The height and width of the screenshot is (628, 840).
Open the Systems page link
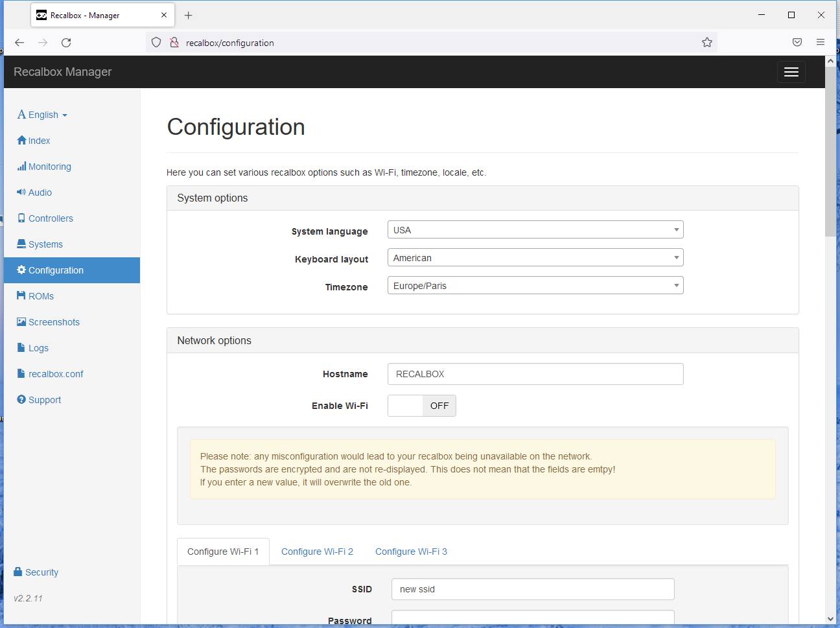pos(45,244)
